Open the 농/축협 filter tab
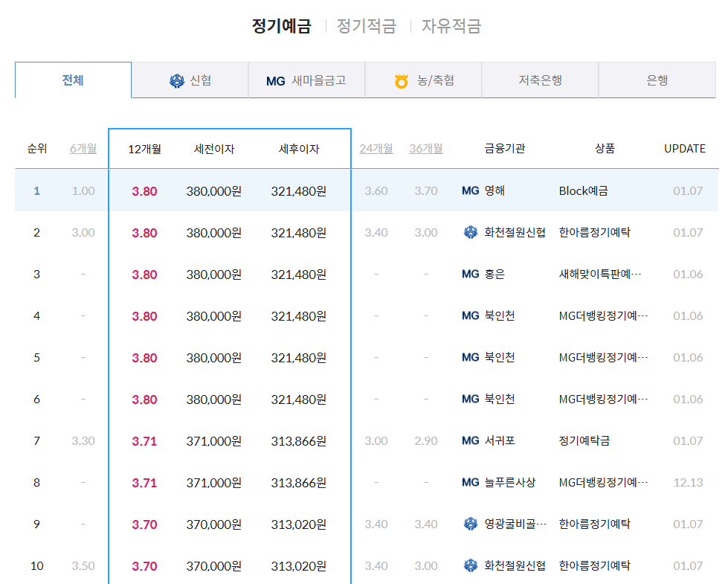This screenshot has width=728, height=584. pos(423,80)
